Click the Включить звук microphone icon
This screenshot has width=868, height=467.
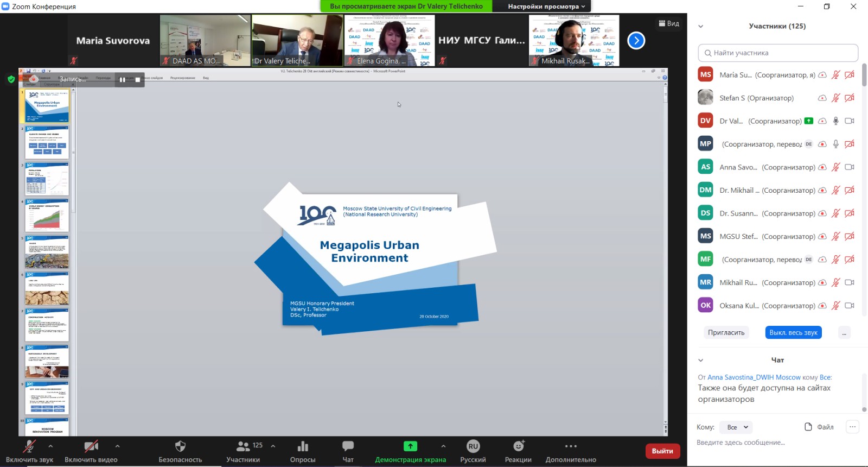click(29, 446)
